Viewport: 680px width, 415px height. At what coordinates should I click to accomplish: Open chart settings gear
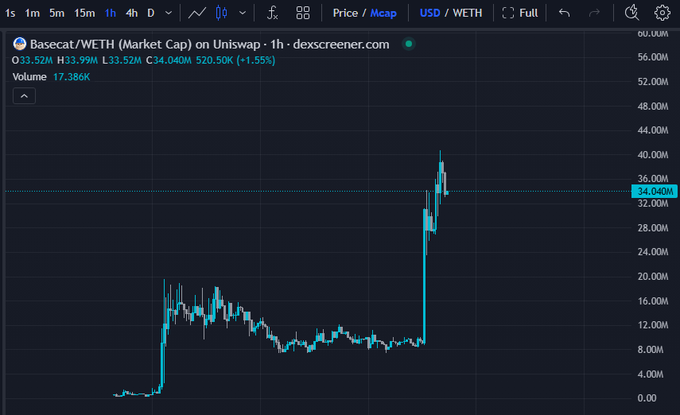coord(662,13)
